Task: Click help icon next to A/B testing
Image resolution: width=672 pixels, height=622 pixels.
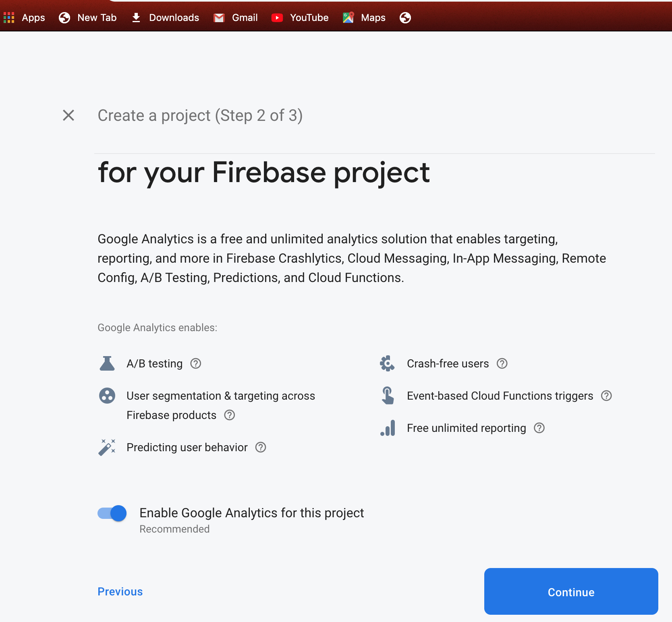Action: pyautogui.click(x=196, y=363)
